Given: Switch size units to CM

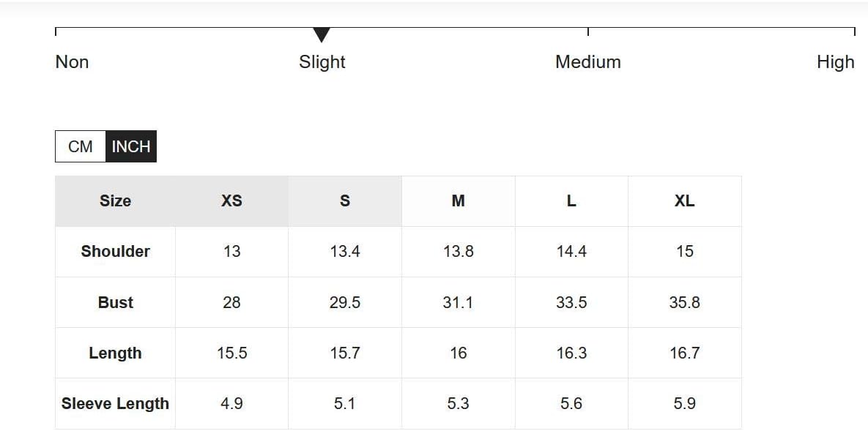Looking at the screenshot, I should pos(81,146).
